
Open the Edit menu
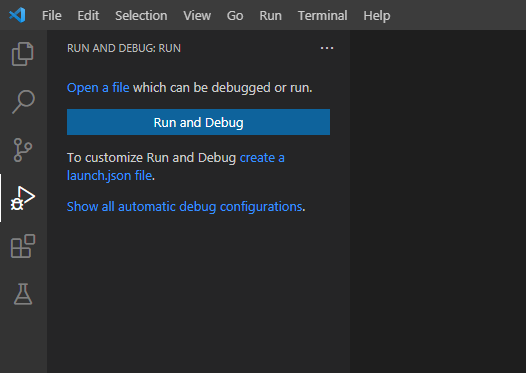88,15
